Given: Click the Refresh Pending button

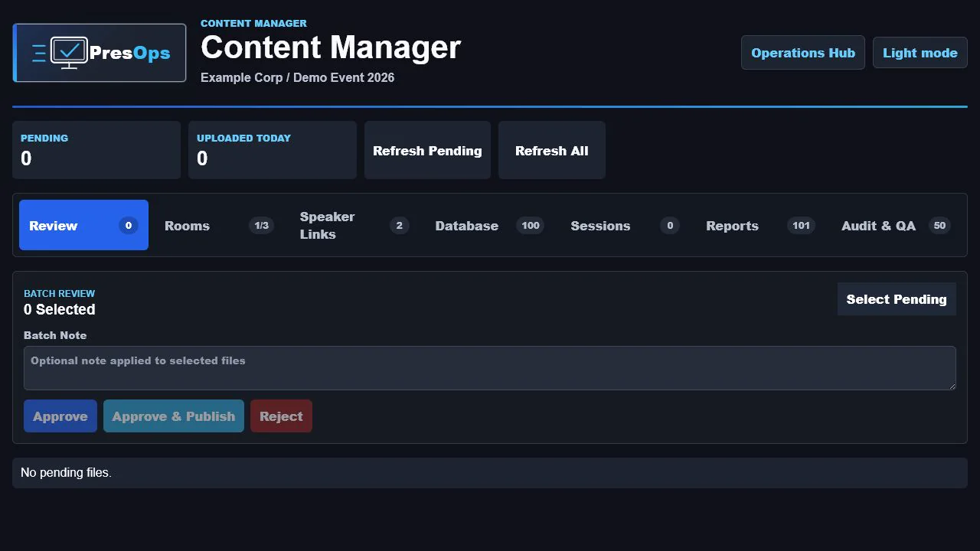Looking at the screenshot, I should pos(427,150).
